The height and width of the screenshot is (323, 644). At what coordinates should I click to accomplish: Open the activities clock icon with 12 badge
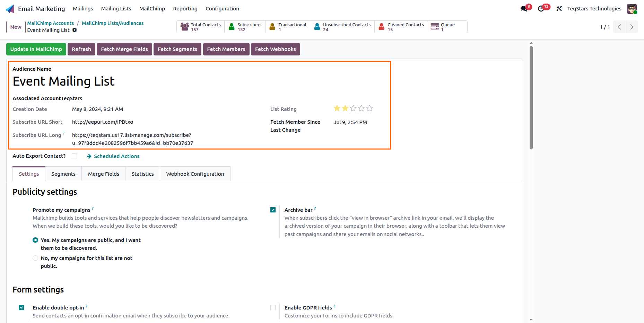(541, 9)
